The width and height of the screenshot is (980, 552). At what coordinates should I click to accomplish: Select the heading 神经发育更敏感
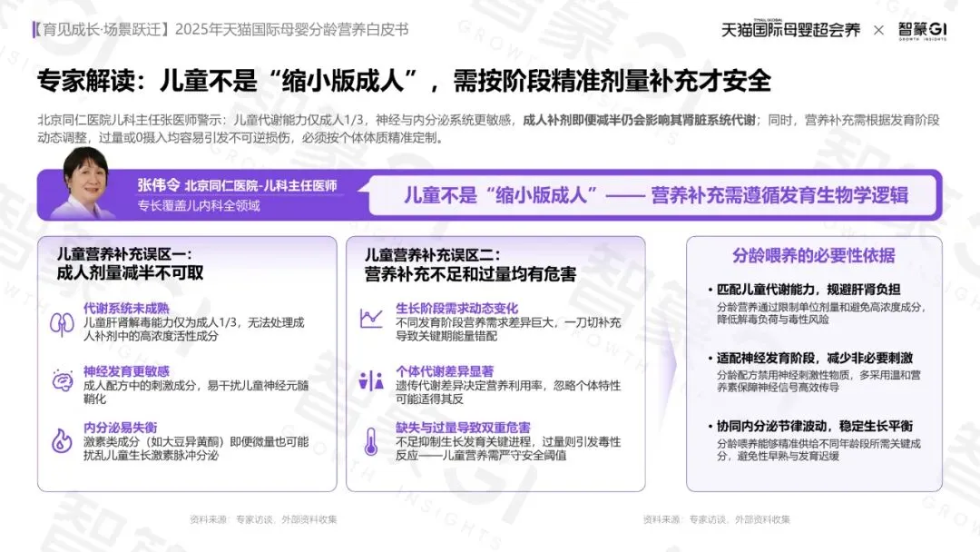126,371
